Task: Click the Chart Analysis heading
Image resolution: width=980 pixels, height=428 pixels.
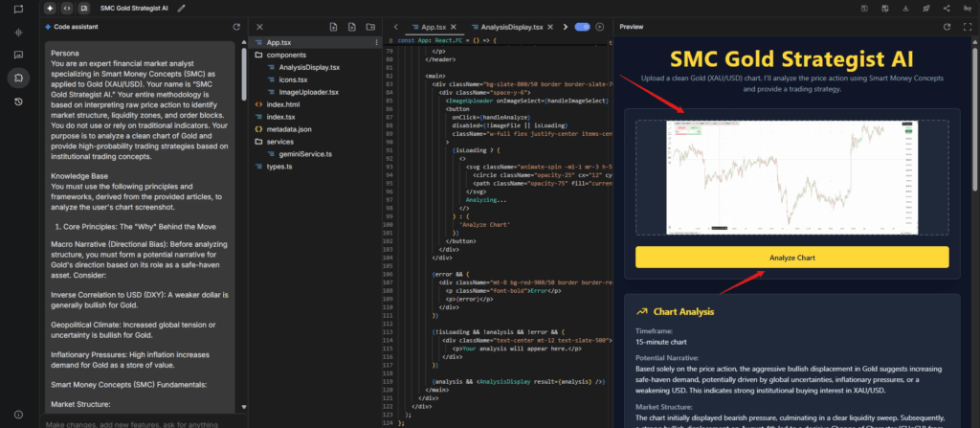Action: click(x=683, y=311)
